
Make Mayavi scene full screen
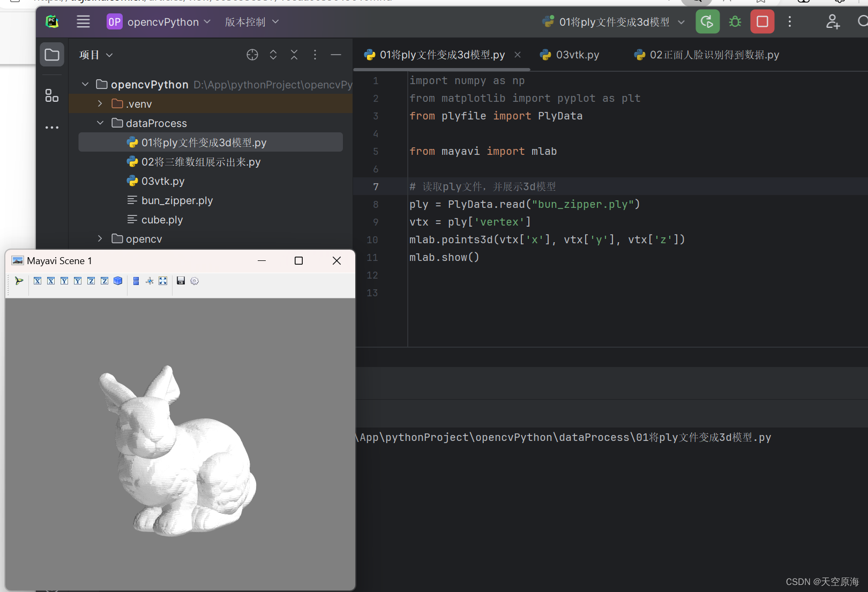(163, 281)
